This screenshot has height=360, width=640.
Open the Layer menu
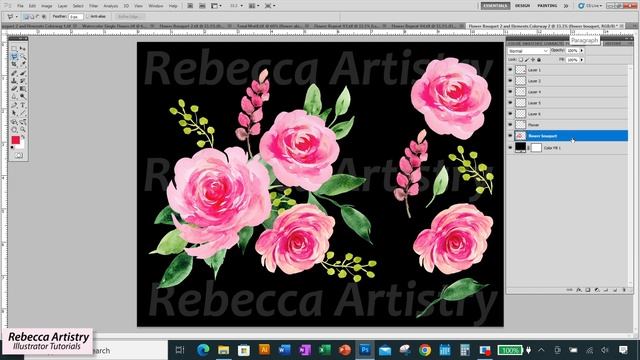tap(62, 6)
